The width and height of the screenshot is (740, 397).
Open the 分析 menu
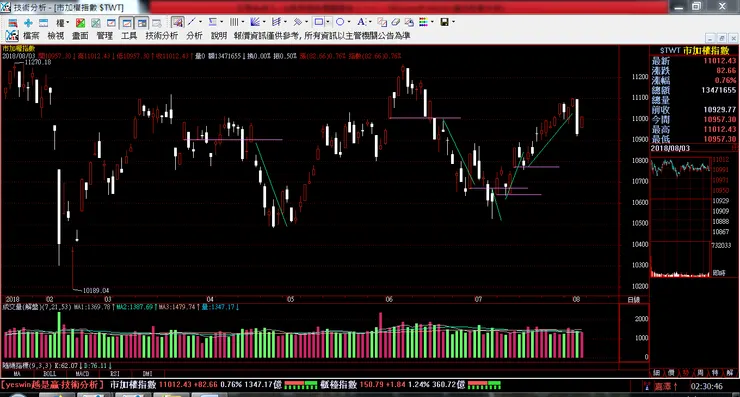(x=194, y=36)
